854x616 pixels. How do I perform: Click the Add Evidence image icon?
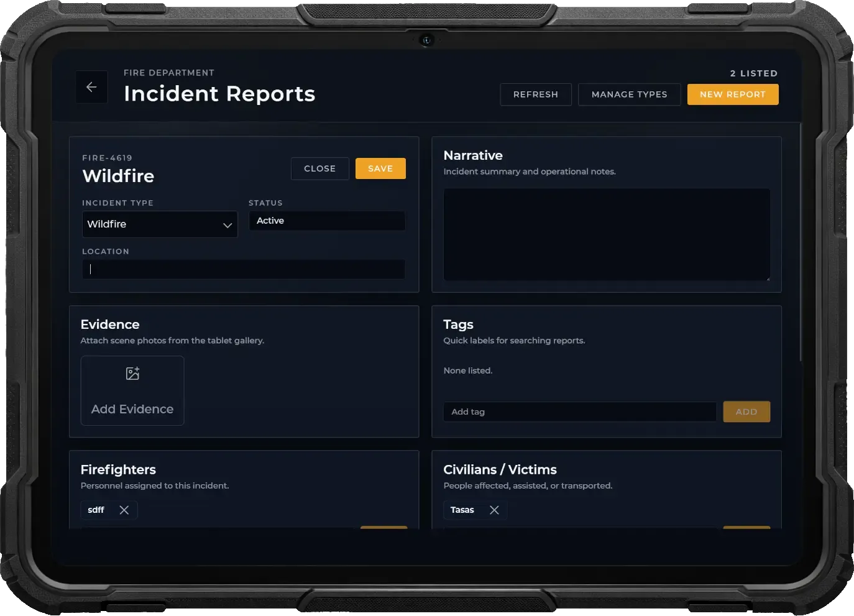[x=132, y=373]
